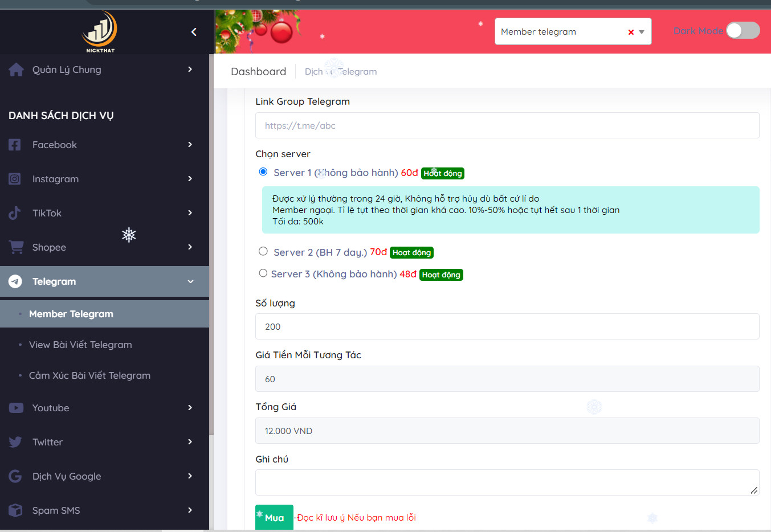Click the Spam SMS box icon
The image size is (771, 532).
[x=15, y=510]
